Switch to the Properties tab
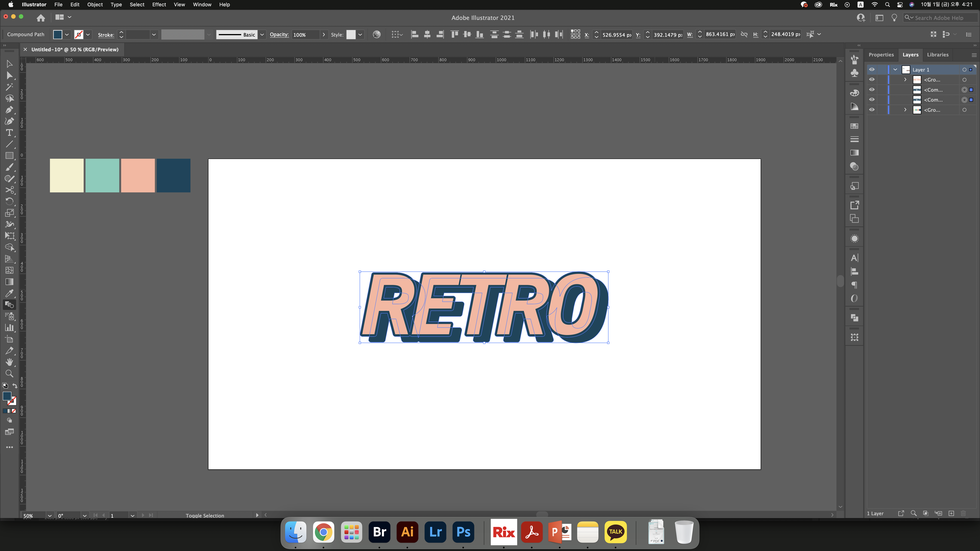The image size is (980, 551). [x=881, y=55]
